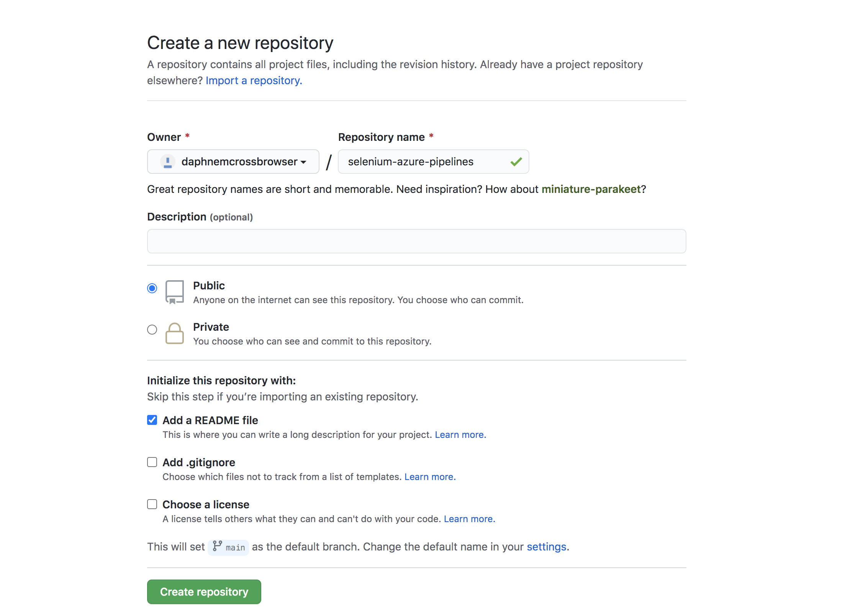Open Learn more link about licenses
The image size is (868, 614).
[469, 519]
